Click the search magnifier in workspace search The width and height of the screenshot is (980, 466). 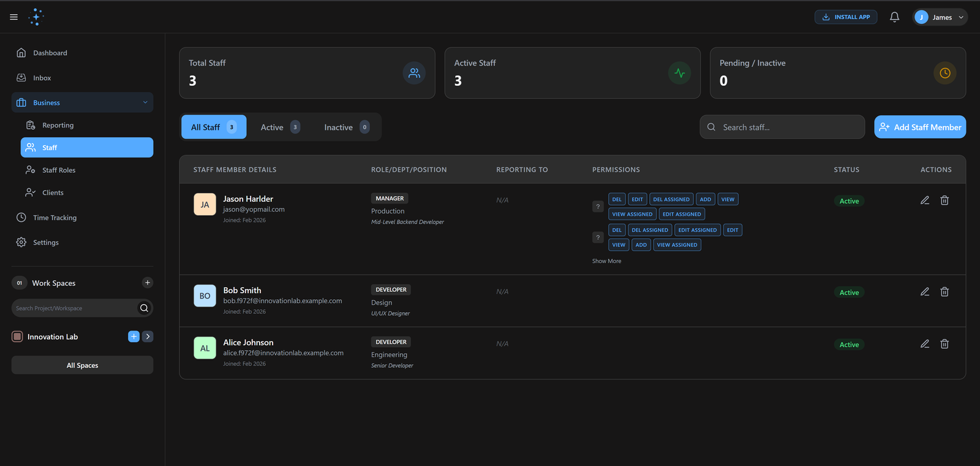144,308
